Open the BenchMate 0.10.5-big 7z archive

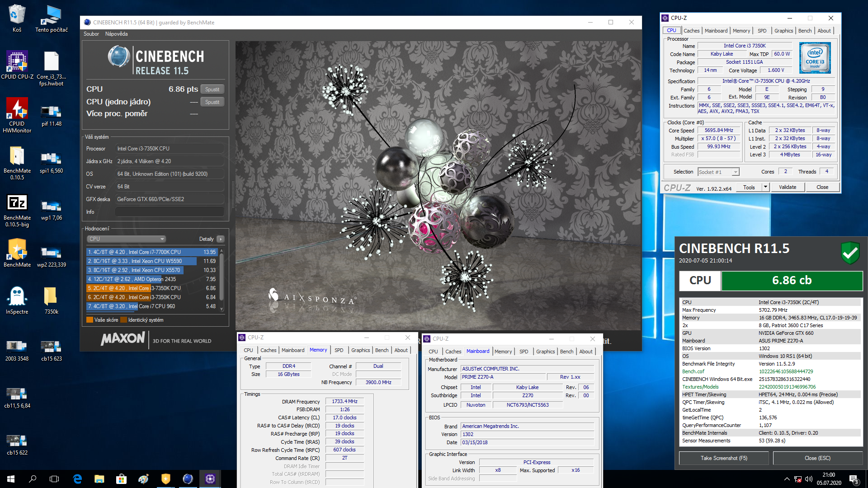point(17,210)
